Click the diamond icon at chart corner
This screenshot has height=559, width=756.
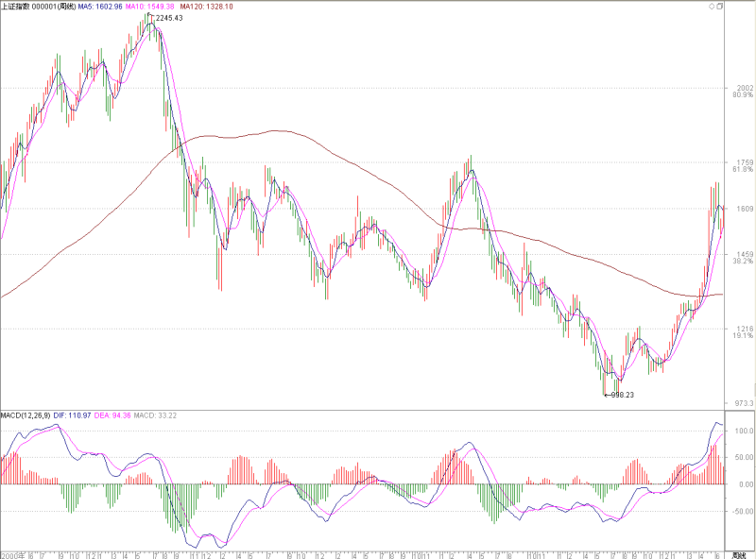(x=712, y=7)
